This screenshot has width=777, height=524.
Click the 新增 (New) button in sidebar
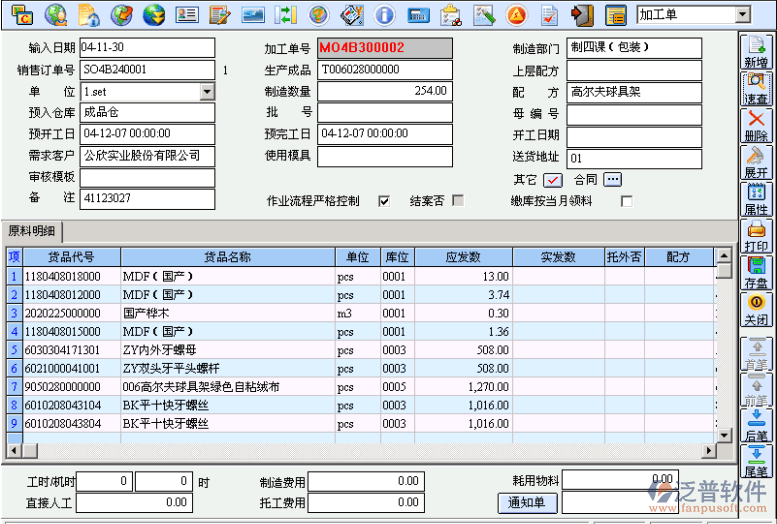coord(757,50)
